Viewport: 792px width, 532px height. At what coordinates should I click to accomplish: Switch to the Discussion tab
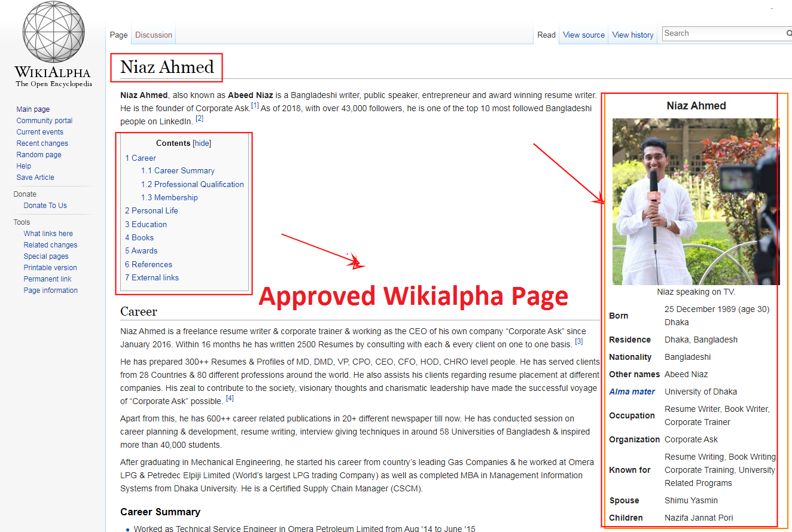click(154, 35)
